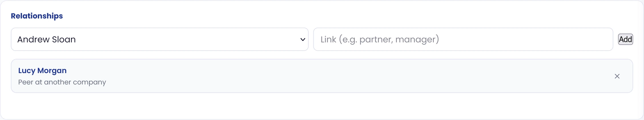Choose a different person from the select box
The width and height of the screenshot is (644, 120).
(x=160, y=39)
